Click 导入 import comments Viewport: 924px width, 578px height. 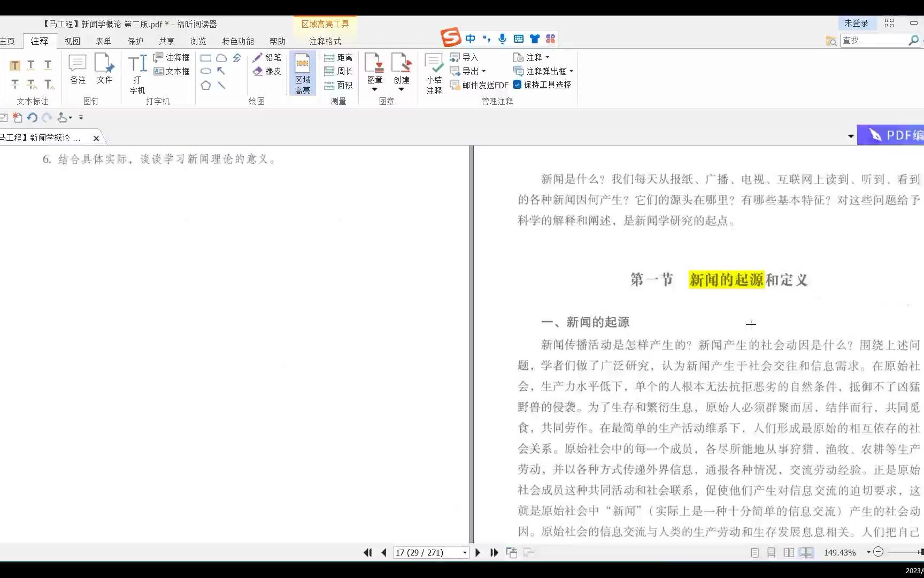[464, 57]
